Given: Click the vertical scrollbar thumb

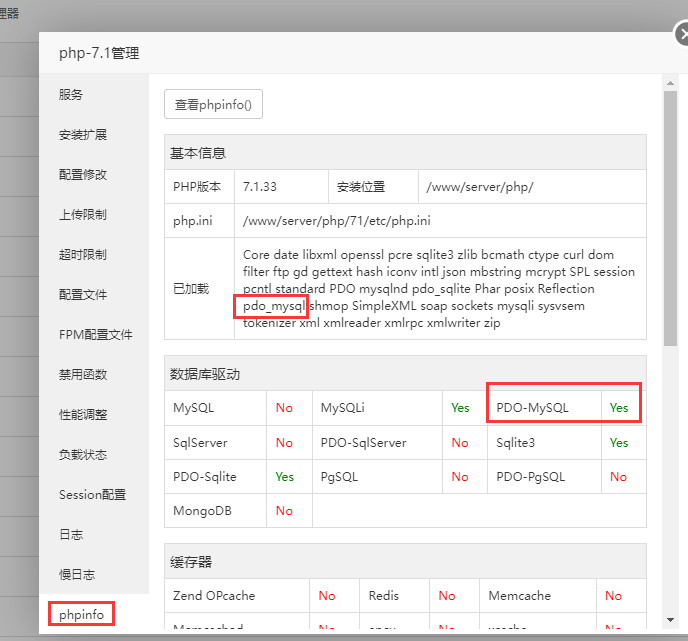Looking at the screenshot, I should pos(670,218).
